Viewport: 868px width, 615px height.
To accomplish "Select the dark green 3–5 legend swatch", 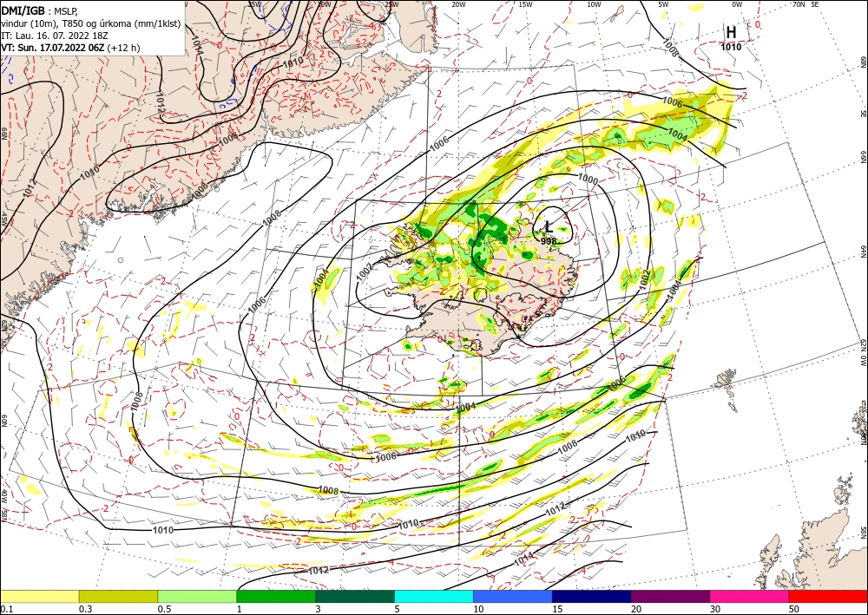I will pyautogui.click(x=355, y=596).
